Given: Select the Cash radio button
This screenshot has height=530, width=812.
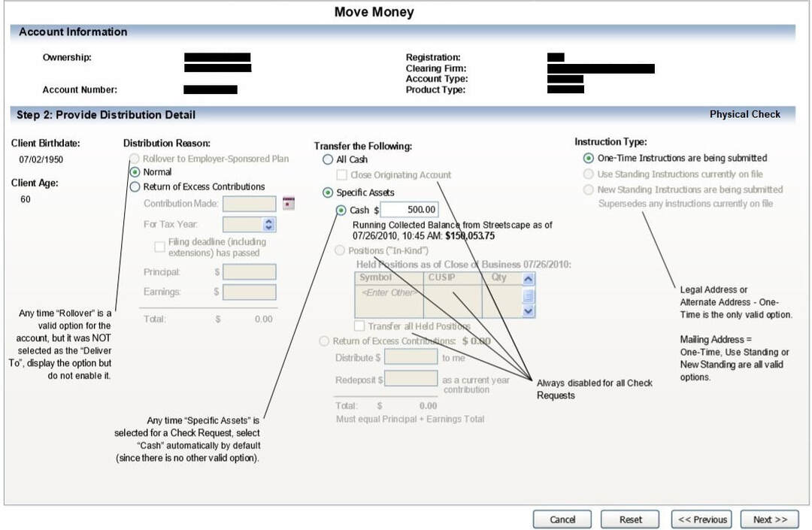Looking at the screenshot, I should (x=341, y=210).
